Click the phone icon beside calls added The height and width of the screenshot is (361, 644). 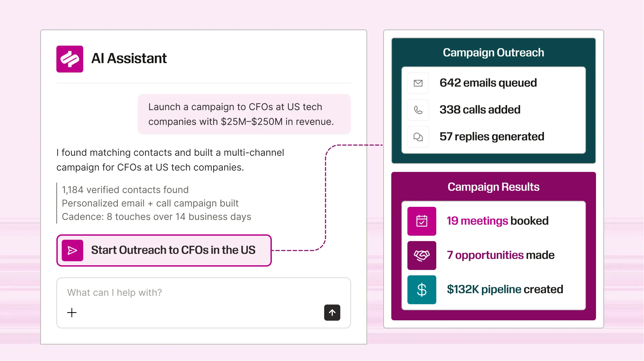click(418, 110)
